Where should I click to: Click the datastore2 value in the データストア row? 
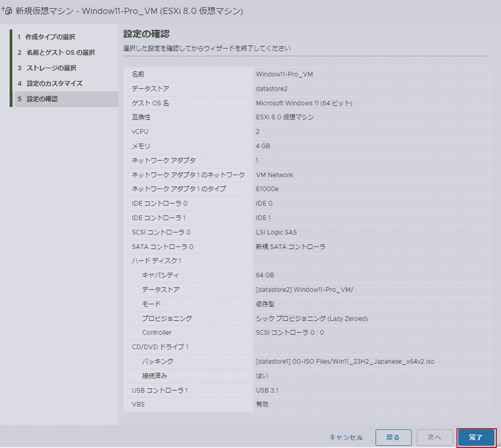pos(271,89)
